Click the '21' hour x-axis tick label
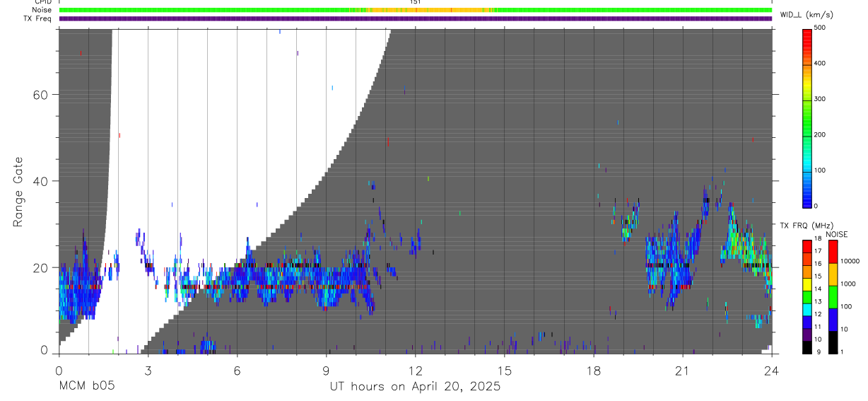 682,370
